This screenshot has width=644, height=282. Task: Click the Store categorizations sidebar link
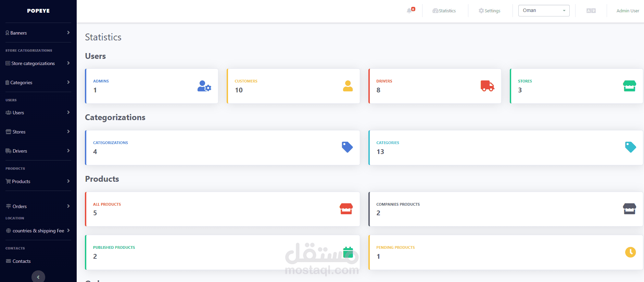click(x=33, y=63)
